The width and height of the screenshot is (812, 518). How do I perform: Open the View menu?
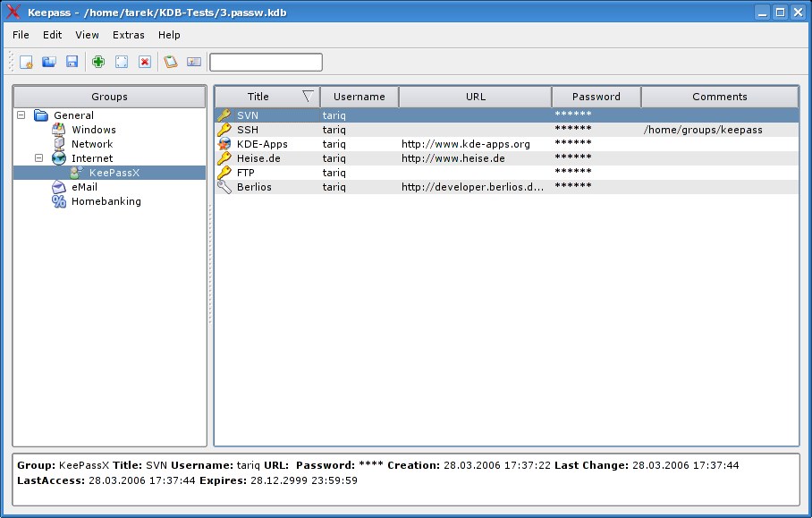(87, 35)
